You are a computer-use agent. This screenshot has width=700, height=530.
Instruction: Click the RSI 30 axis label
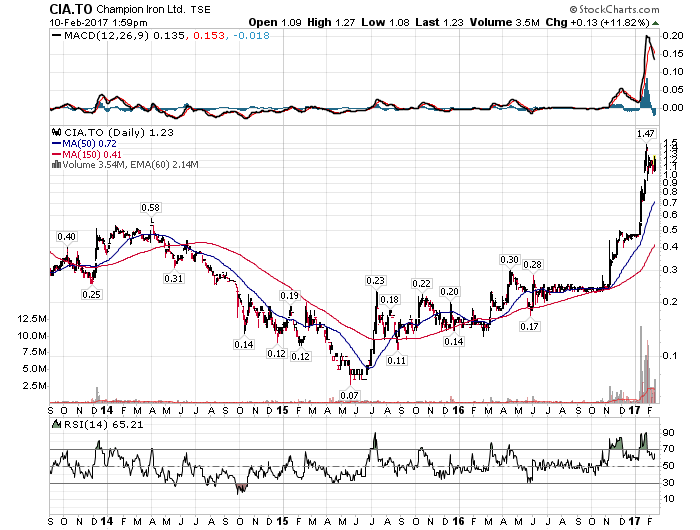(x=668, y=483)
